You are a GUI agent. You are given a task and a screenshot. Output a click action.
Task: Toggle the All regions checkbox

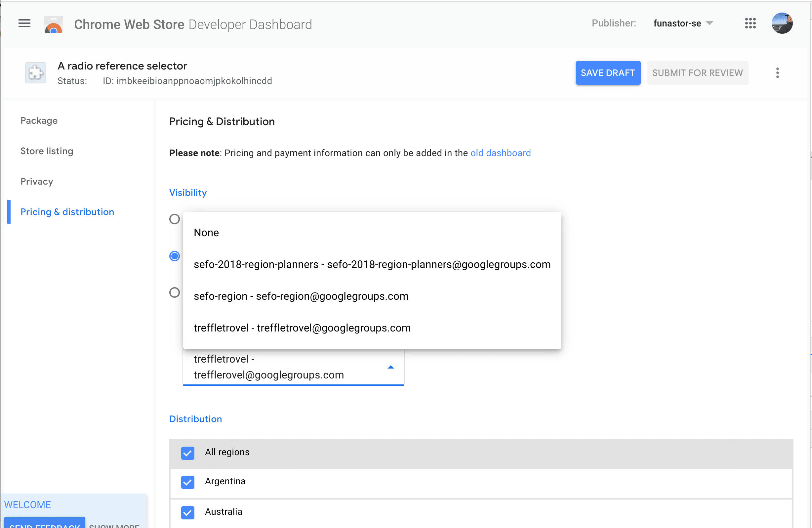(x=187, y=452)
